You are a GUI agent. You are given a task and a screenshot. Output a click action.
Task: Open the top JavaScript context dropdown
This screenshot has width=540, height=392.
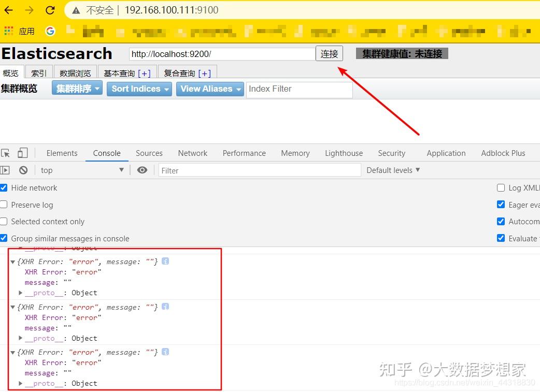coord(80,170)
